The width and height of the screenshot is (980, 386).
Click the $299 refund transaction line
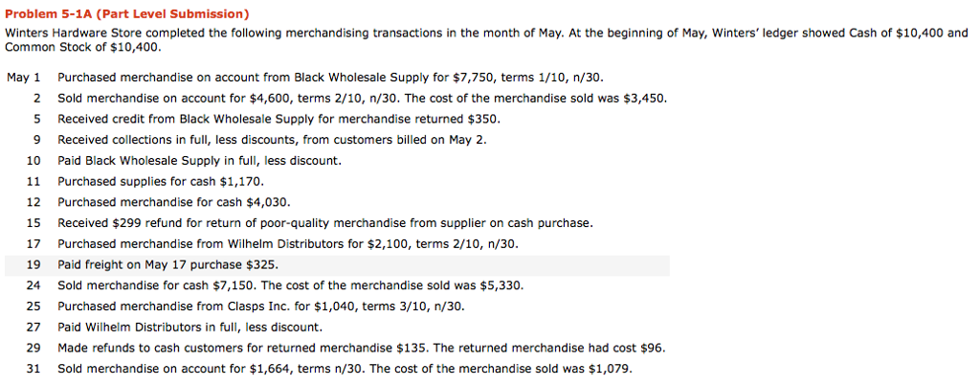click(x=324, y=223)
